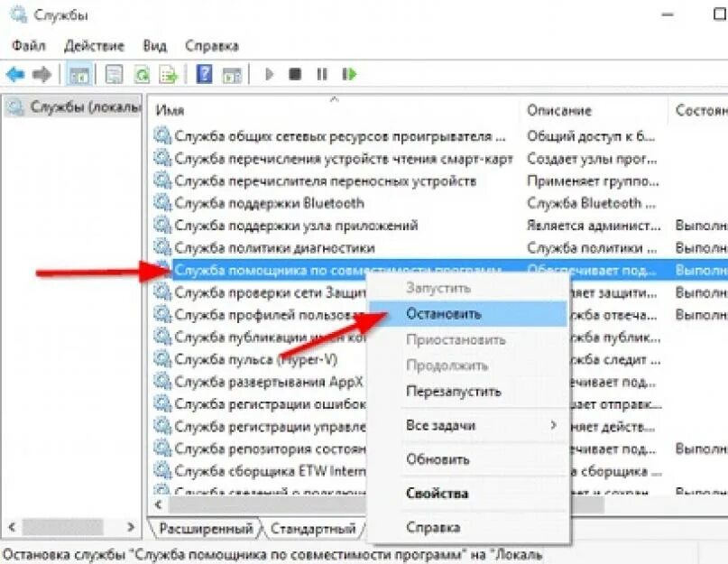Expand the Все задачи submenu
The width and height of the screenshot is (728, 564).
click(468, 426)
